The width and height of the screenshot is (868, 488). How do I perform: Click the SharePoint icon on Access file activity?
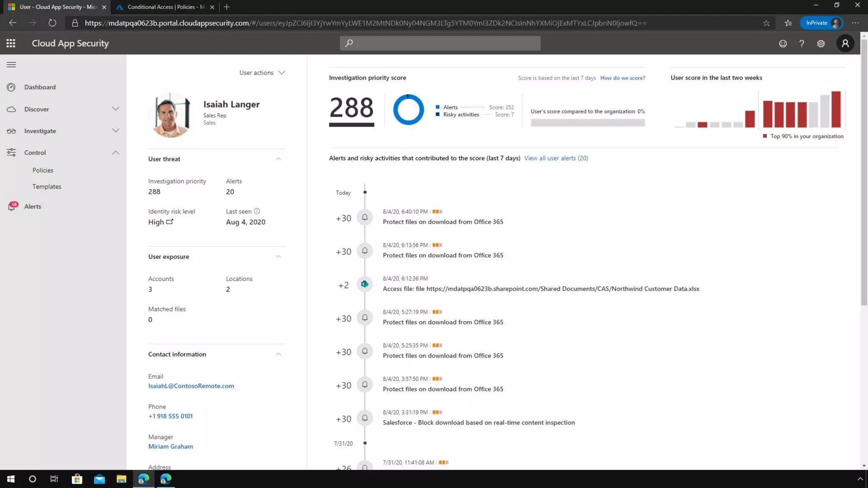[x=364, y=284]
